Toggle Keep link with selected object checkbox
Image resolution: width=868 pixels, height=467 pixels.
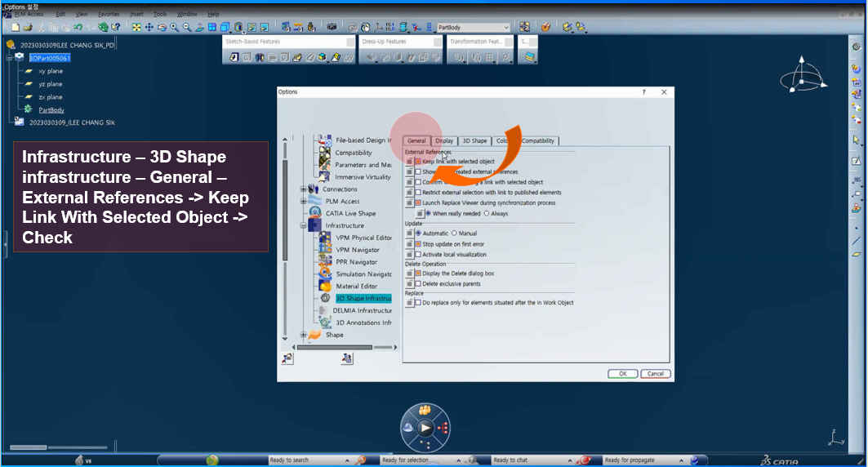[x=418, y=162]
